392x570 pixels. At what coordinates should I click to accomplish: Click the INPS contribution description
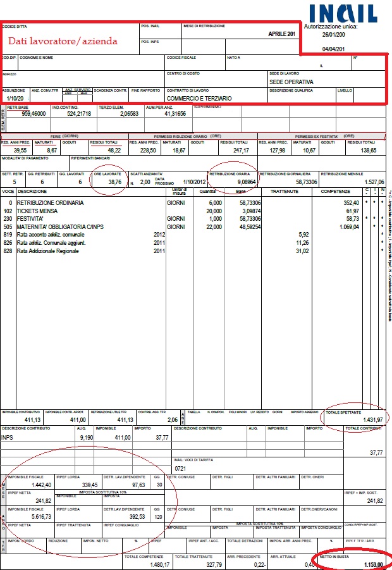8,436
